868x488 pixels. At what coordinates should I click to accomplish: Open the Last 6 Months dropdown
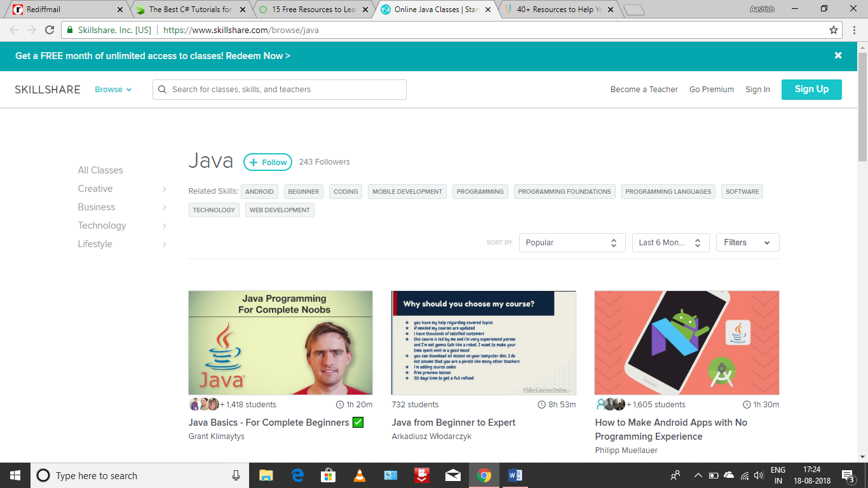click(x=670, y=243)
